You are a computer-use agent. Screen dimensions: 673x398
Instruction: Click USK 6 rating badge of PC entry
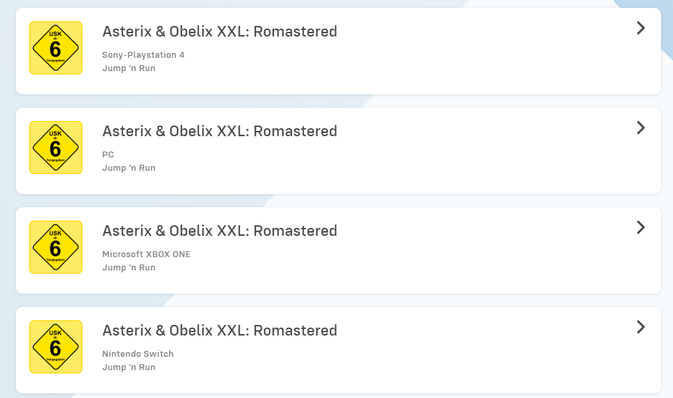pos(56,147)
